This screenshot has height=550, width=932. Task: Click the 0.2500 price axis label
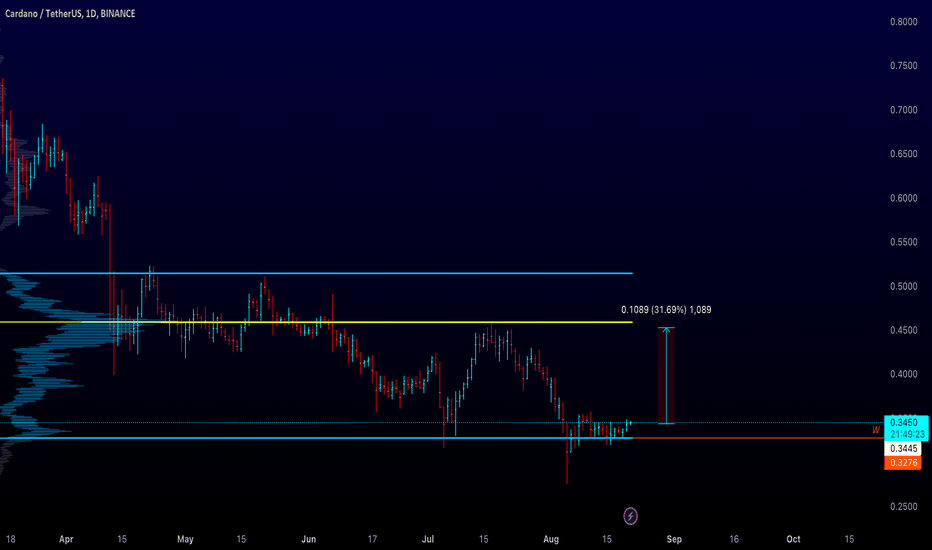click(903, 507)
